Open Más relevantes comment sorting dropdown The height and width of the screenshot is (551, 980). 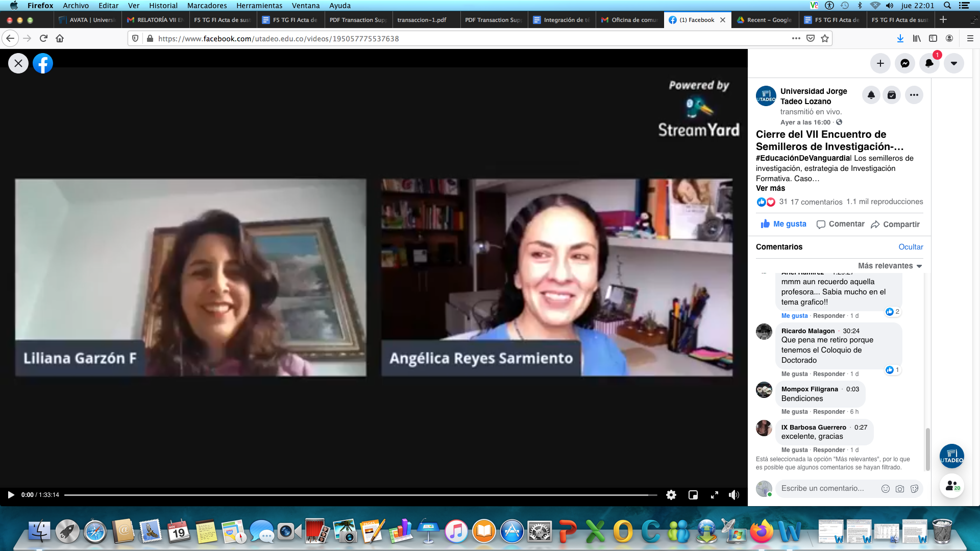(x=890, y=266)
